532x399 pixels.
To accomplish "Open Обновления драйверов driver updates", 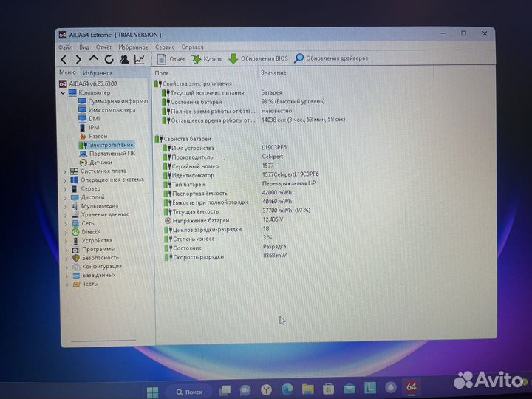I will tap(331, 58).
